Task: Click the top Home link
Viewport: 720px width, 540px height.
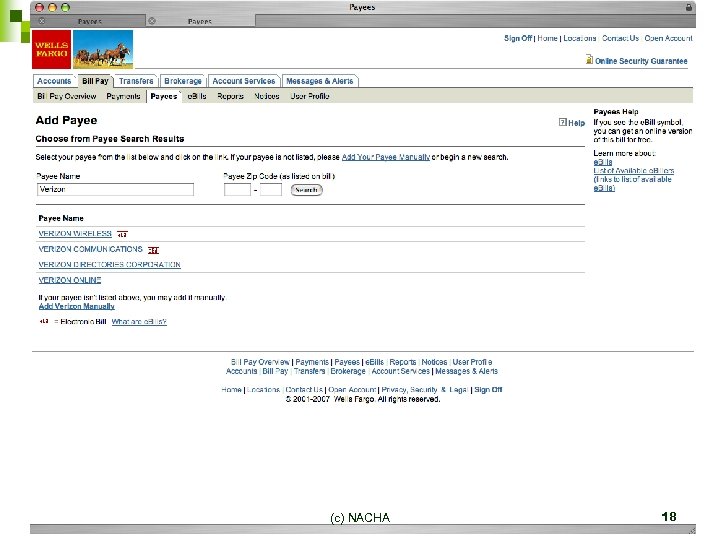Action: (547, 38)
